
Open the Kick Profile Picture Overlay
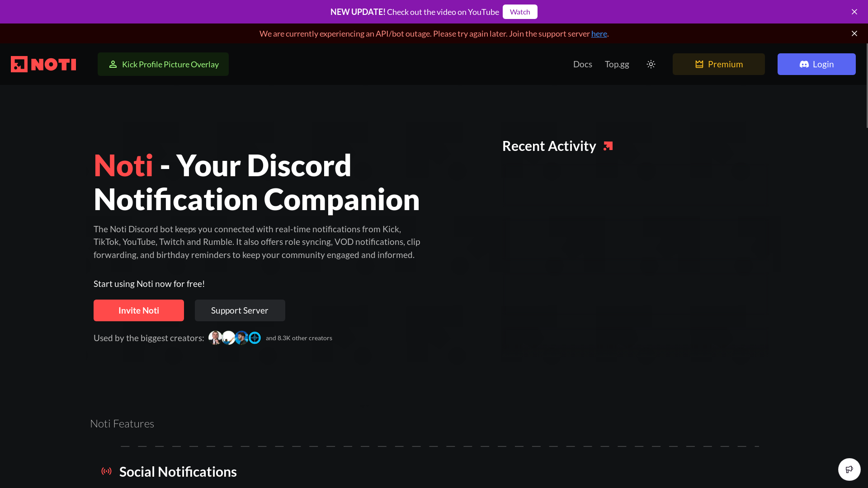point(163,64)
